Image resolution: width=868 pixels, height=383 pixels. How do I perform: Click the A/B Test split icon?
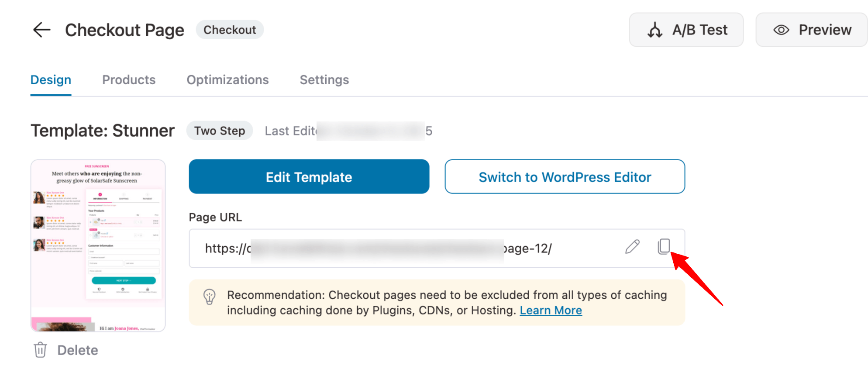[x=654, y=29]
